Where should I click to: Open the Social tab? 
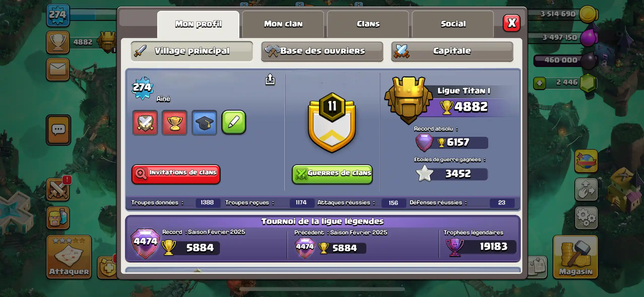coord(453,24)
